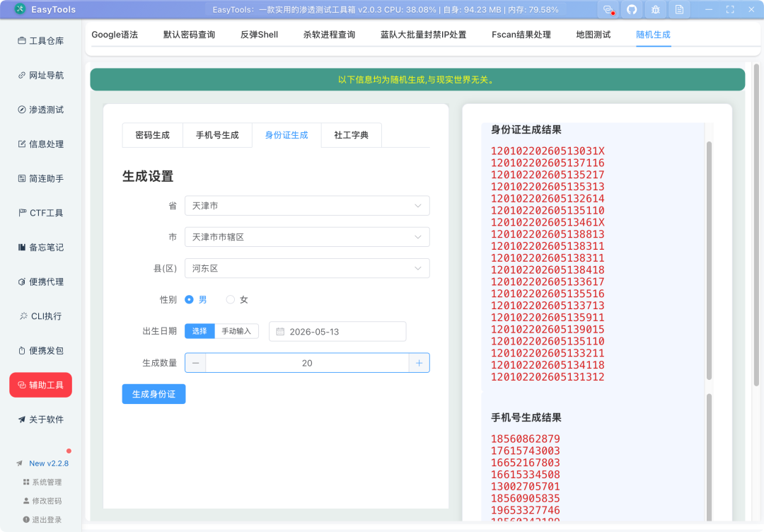Select the 男 gender radio button
The height and width of the screenshot is (532, 764).
click(x=189, y=300)
